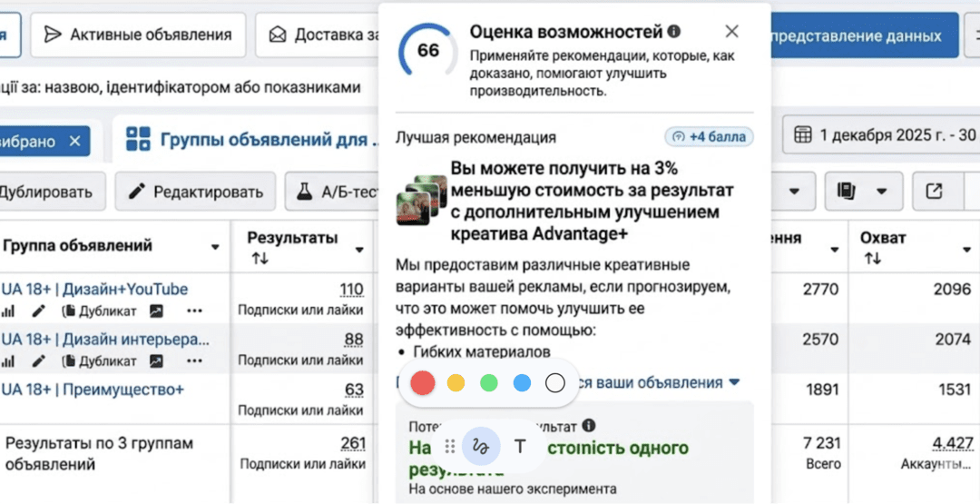Expand the 'ваши объявления' disclosure link
Screen dimensions: 980x504
pyautogui.click(x=661, y=382)
